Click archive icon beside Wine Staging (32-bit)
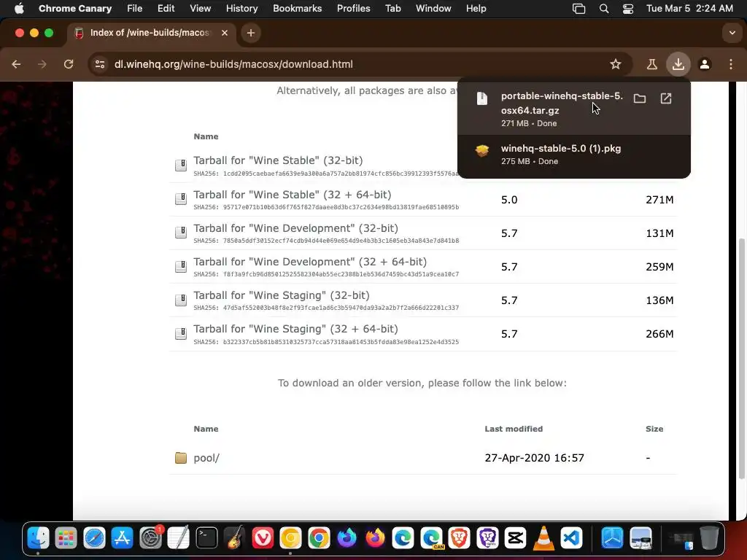Screen dimensions: 747x560 [x=181, y=300]
